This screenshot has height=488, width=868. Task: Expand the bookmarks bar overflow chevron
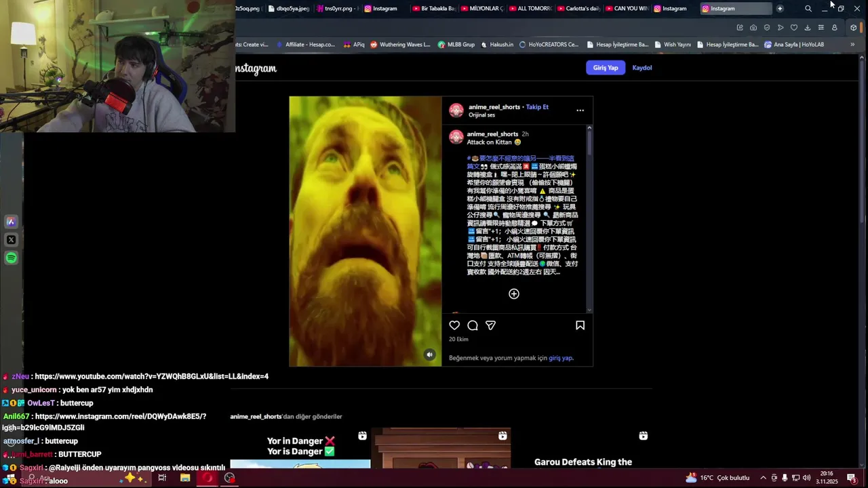pos(852,44)
